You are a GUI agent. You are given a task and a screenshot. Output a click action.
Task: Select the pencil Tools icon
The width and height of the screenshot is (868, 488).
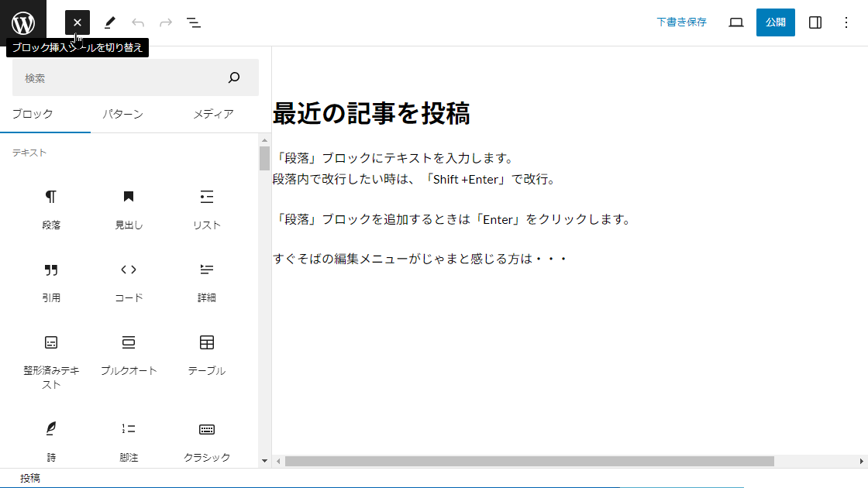click(x=110, y=22)
